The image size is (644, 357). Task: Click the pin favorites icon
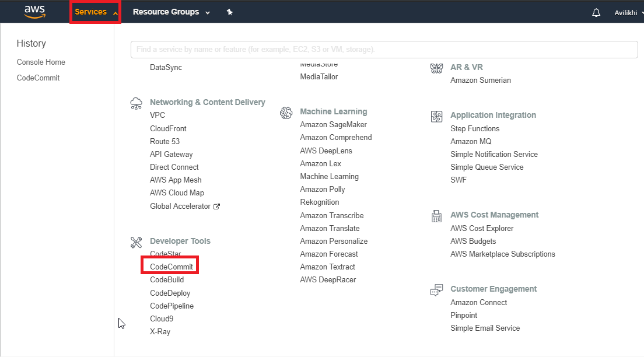coord(229,12)
